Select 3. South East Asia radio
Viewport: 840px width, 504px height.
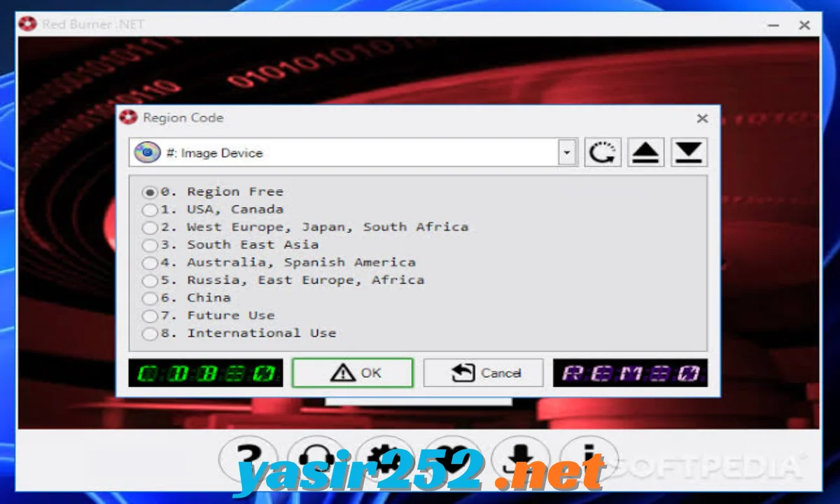[x=230, y=245]
